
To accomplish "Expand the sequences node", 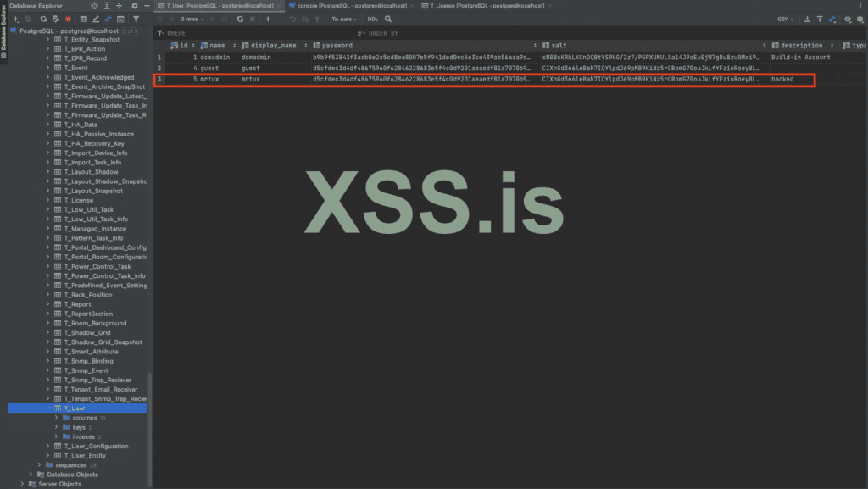I will (x=39, y=464).
